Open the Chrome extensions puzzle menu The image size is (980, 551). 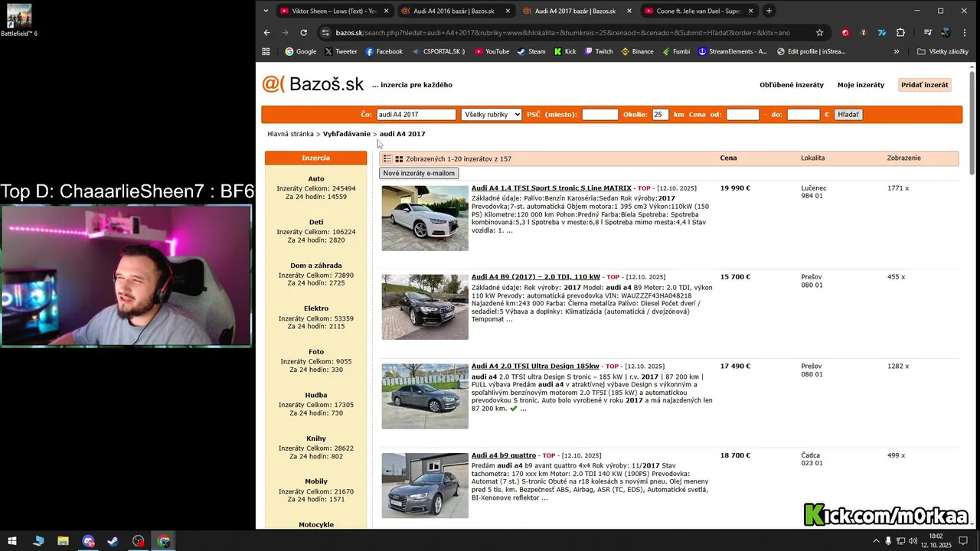[900, 33]
